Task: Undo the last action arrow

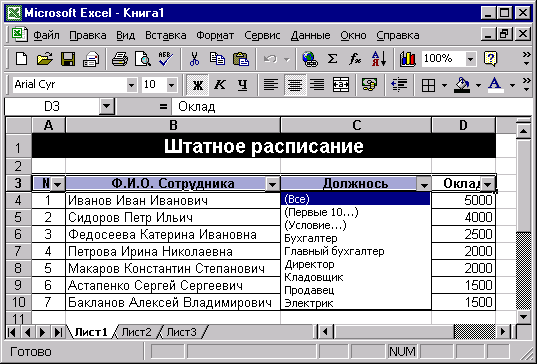Action: 270,59
